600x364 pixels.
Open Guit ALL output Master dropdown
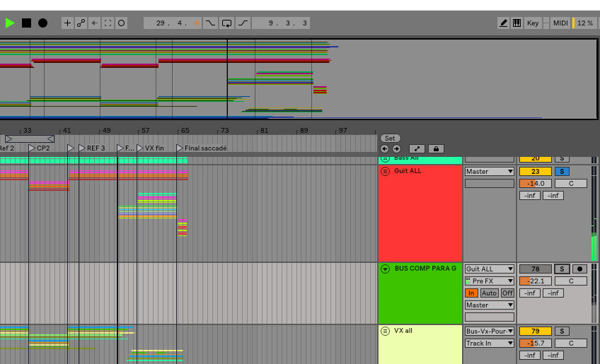coord(490,171)
